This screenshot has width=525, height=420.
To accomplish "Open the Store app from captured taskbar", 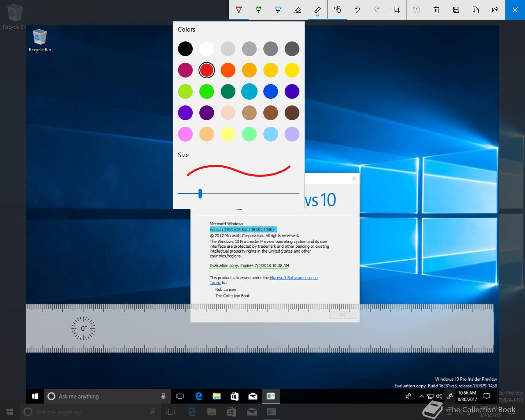I will (x=235, y=396).
